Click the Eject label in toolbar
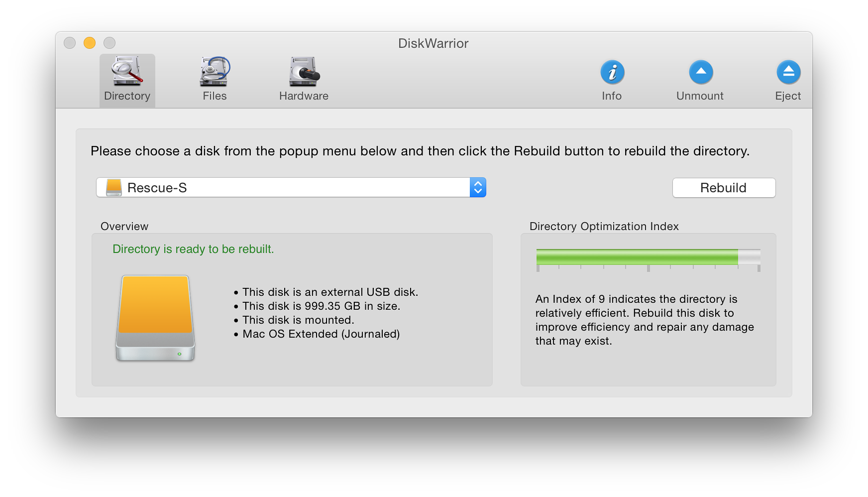Image resolution: width=868 pixels, height=497 pixels. click(788, 96)
